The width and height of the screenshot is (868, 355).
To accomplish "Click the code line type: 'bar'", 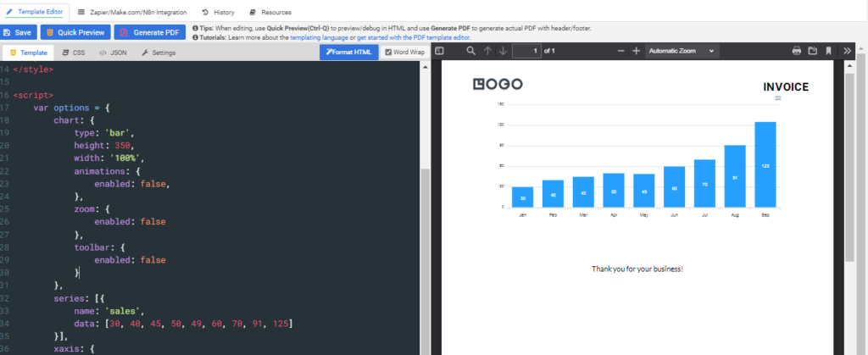I will point(104,133).
